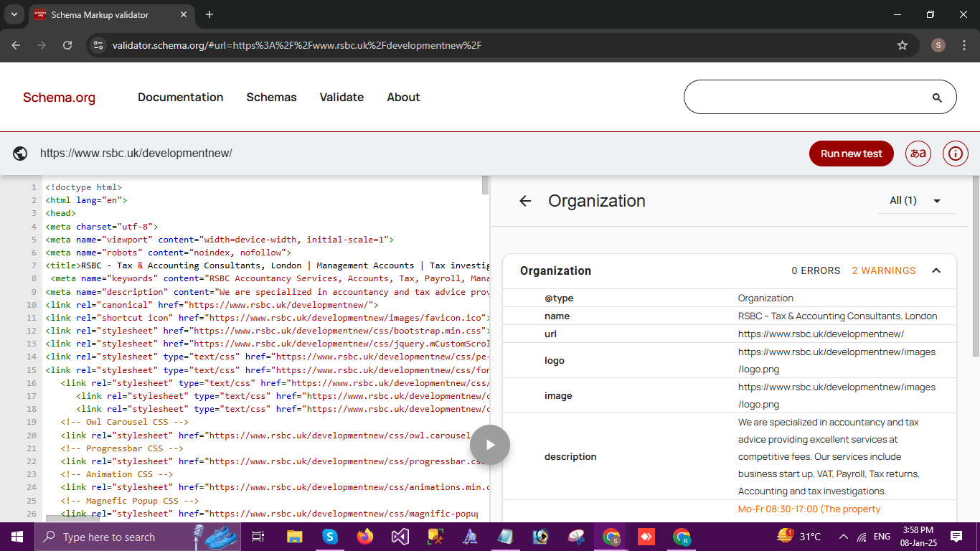Viewport: 980px width, 551px height.
Task: Open the About menu item
Action: coord(403,97)
